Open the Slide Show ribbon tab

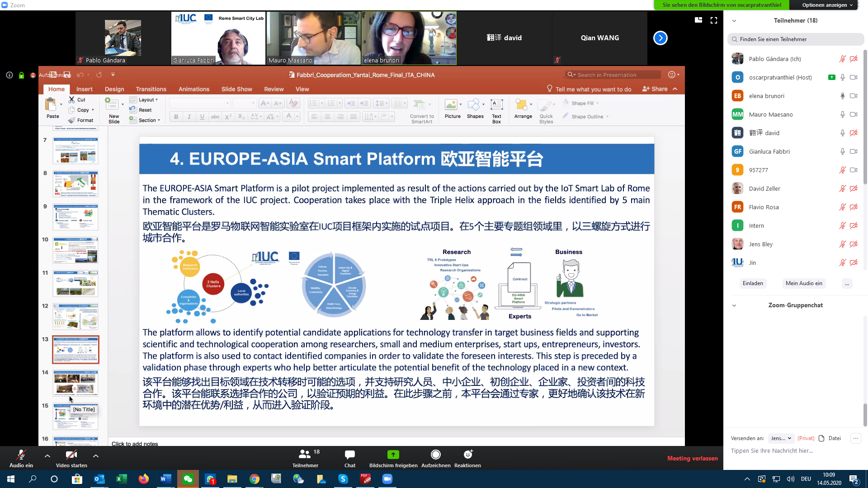pyautogui.click(x=236, y=89)
